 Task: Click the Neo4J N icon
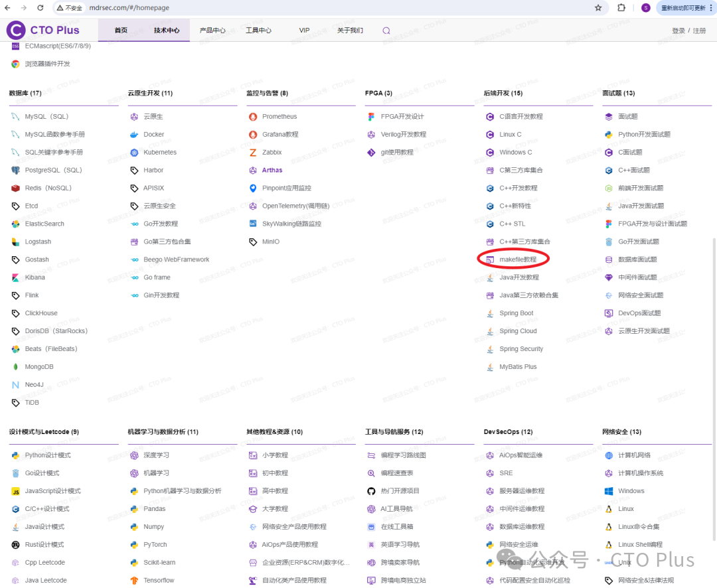(x=15, y=384)
